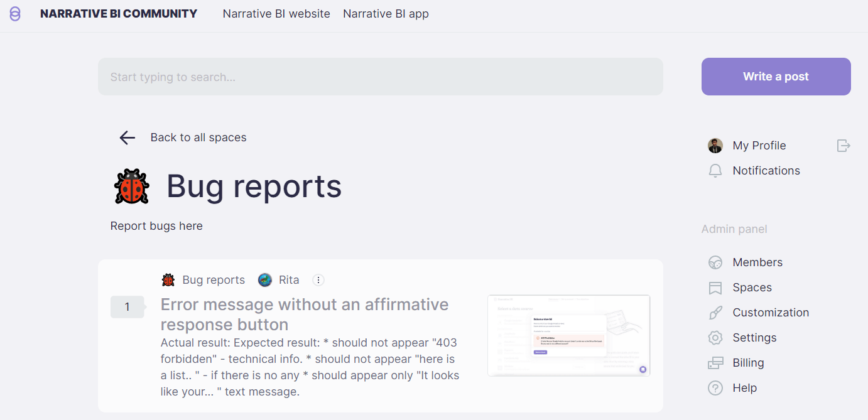Click the Billing icon

pos(715,363)
